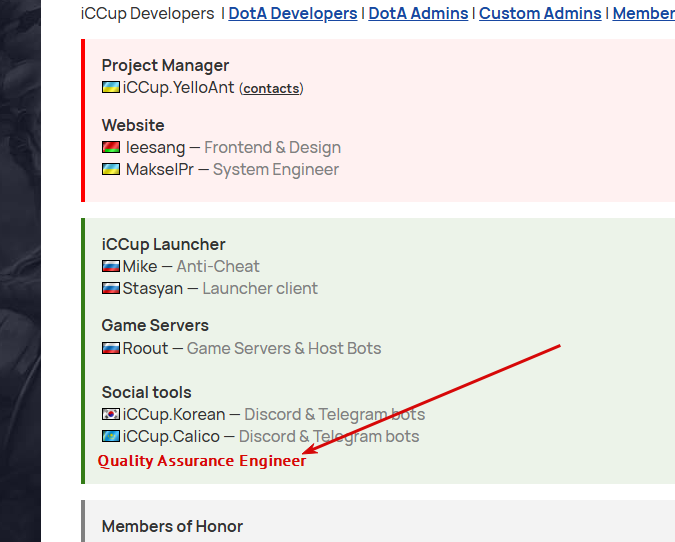Select the iCCup Developers tab text

tap(147, 14)
